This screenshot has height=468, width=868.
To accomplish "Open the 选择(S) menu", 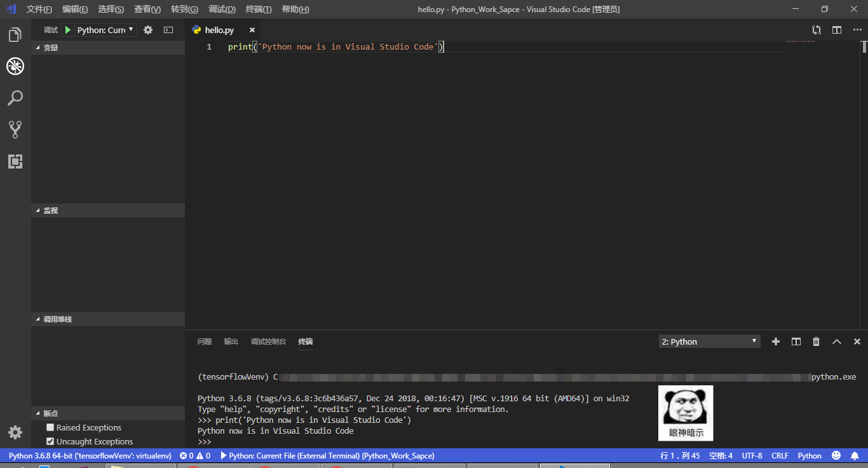I will pyautogui.click(x=111, y=9).
